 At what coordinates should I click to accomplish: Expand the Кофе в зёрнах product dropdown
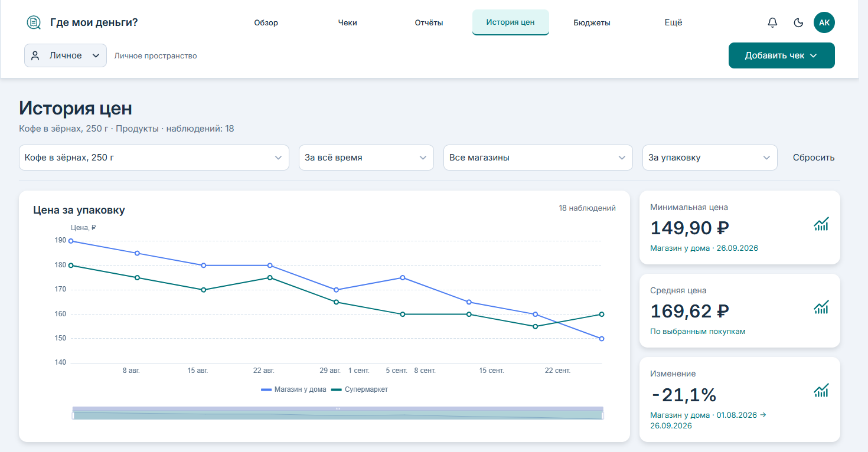click(154, 158)
